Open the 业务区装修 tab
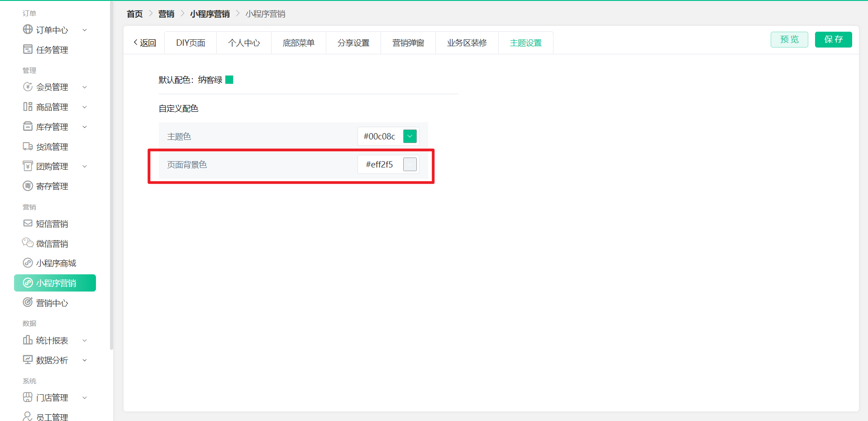This screenshot has width=868, height=421. (x=467, y=43)
